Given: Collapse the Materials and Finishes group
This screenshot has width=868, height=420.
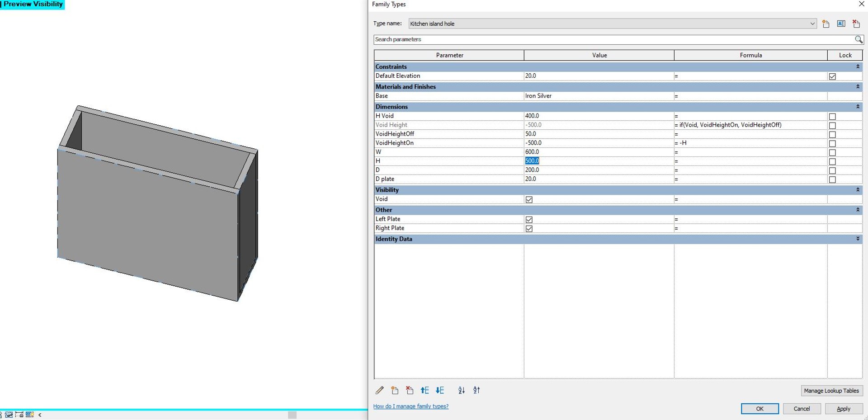Looking at the screenshot, I should pos(858,87).
